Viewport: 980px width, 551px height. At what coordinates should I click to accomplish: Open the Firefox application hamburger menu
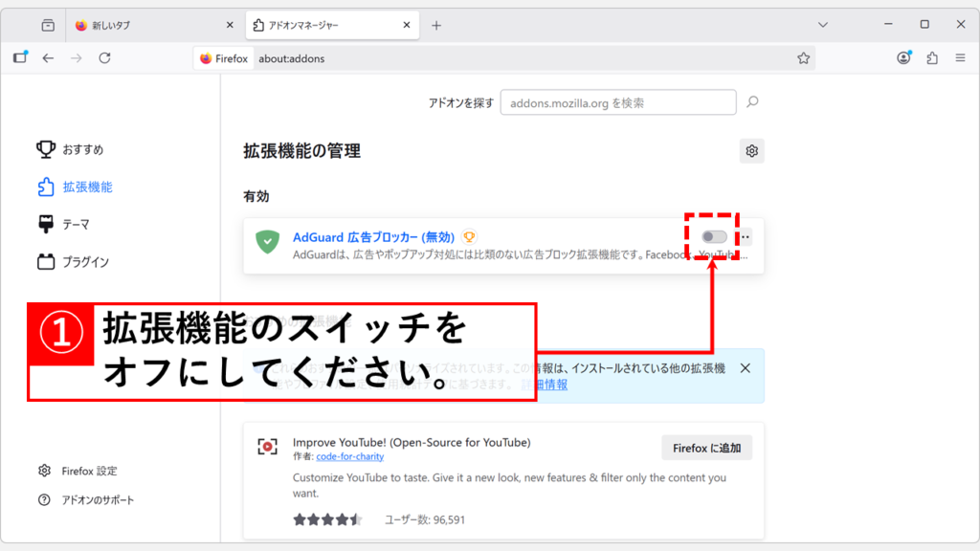tap(960, 58)
